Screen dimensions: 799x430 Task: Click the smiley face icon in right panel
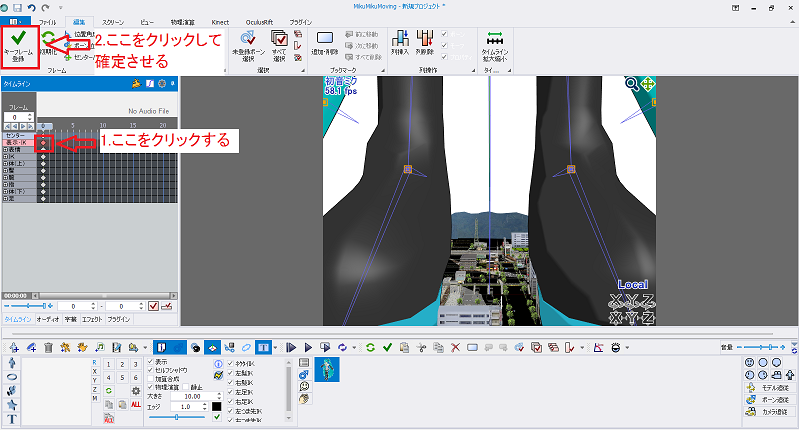click(749, 363)
